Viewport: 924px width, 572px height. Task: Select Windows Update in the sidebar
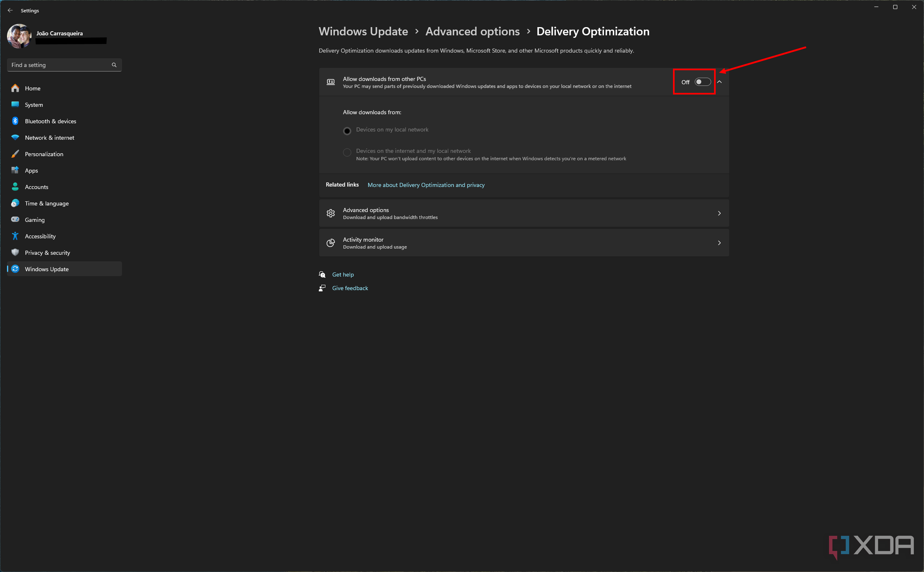pyautogui.click(x=65, y=269)
